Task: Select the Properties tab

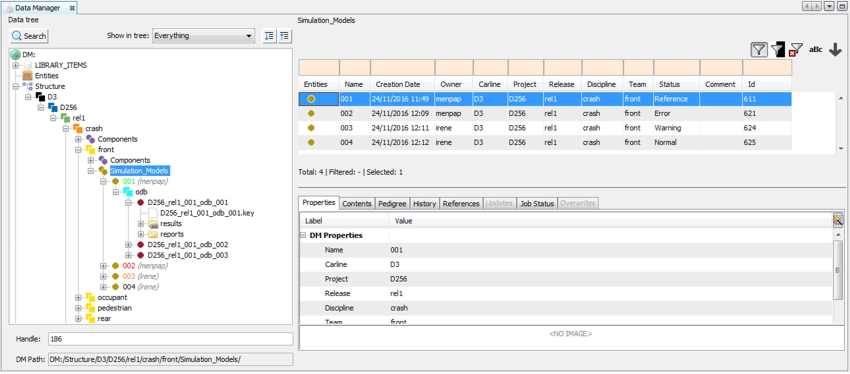Action: click(x=319, y=202)
